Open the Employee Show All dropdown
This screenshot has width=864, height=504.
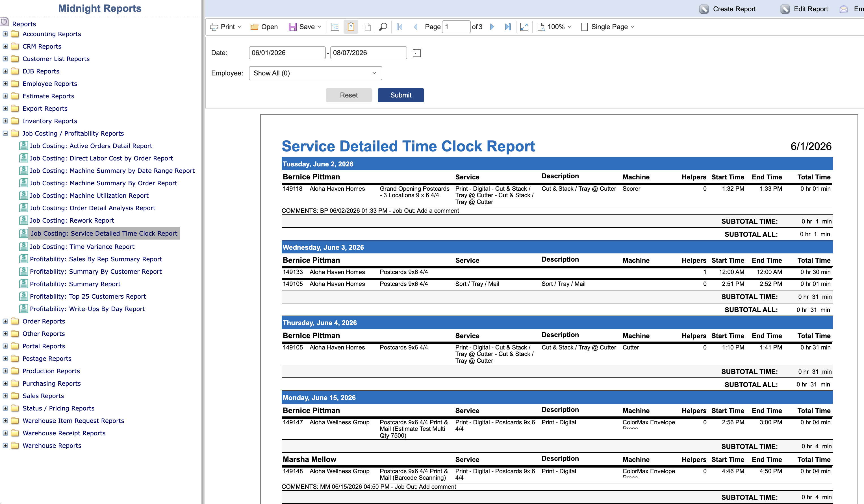coord(315,73)
